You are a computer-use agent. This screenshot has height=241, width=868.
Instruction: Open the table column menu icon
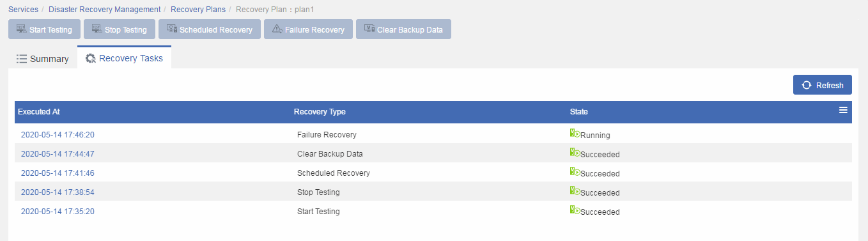[x=843, y=111]
